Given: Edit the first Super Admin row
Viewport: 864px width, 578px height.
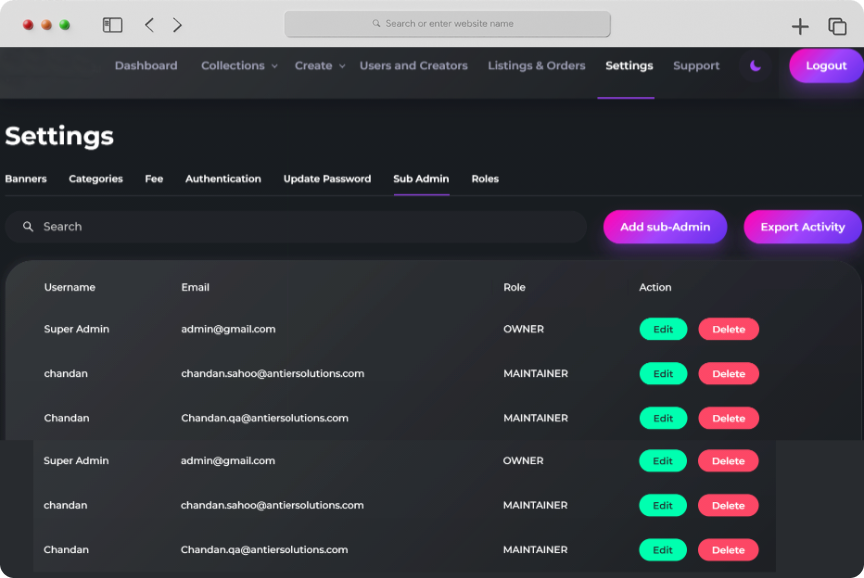Looking at the screenshot, I should coord(663,329).
